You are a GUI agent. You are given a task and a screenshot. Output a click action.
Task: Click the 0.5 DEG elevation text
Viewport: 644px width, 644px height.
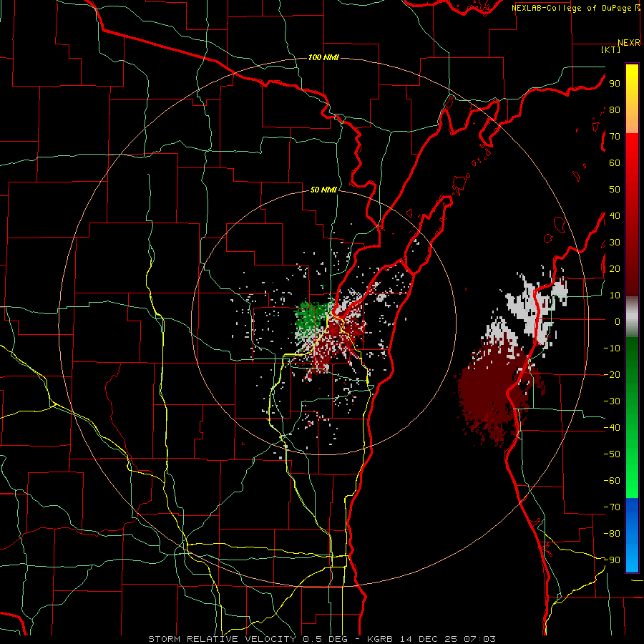click(324, 639)
